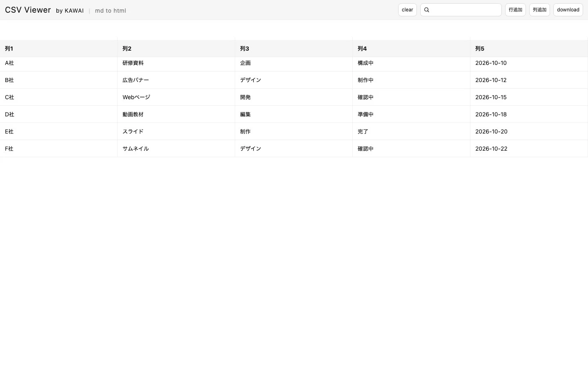The height and width of the screenshot is (392, 588).
Task: Click the 完了 status cell
Action: click(412, 131)
